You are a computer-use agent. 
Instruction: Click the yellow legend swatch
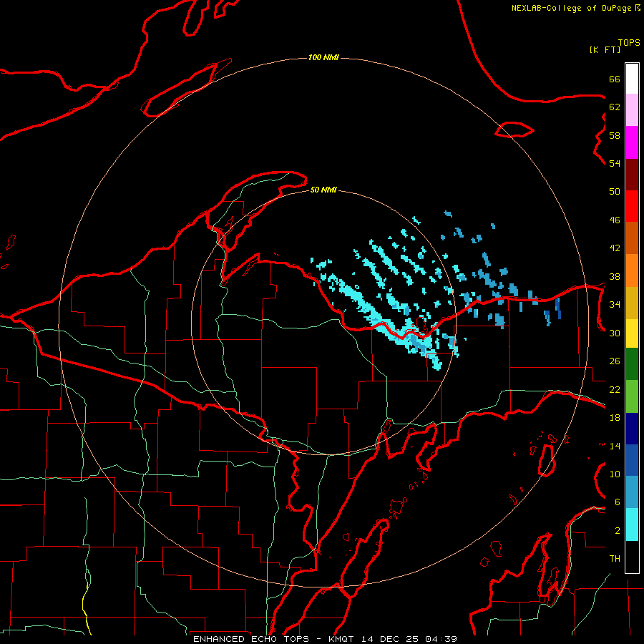click(632, 333)
